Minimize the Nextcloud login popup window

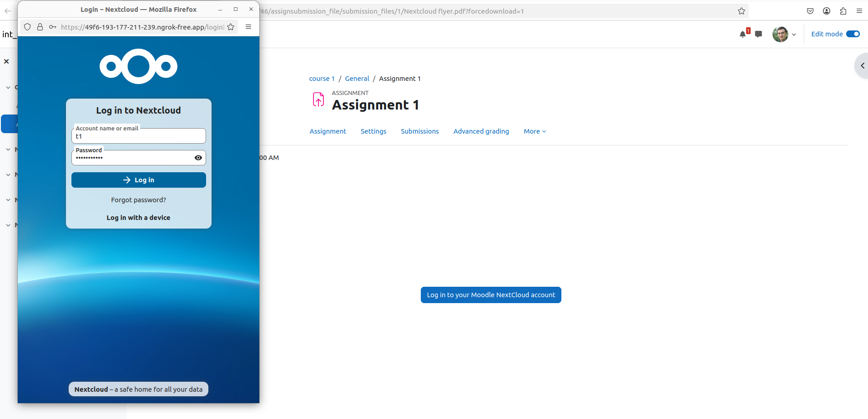[220, 10]
